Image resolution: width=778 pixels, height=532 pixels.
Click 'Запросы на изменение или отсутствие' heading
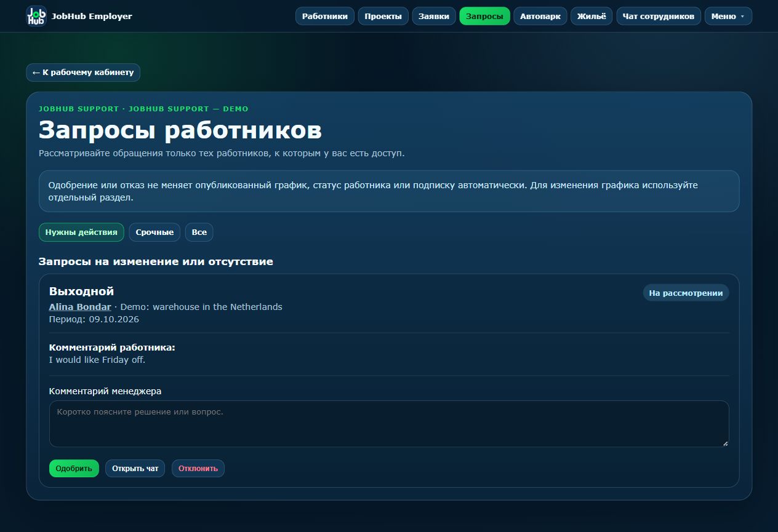click(156, 261)
